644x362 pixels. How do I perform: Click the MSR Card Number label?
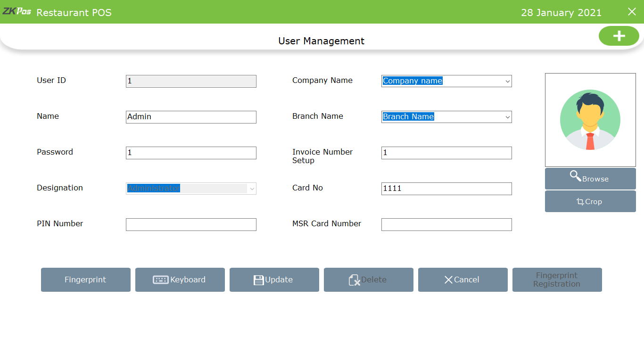click(327, 223)
